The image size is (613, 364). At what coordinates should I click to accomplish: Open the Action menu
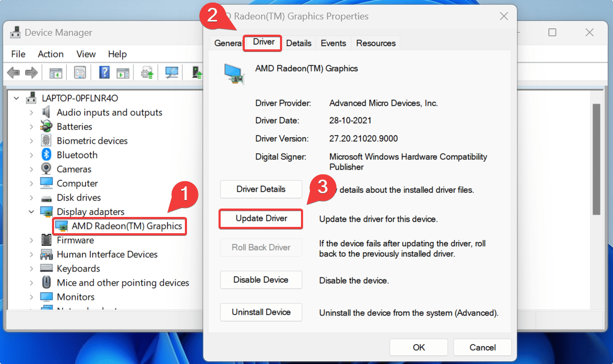point(50,54)
